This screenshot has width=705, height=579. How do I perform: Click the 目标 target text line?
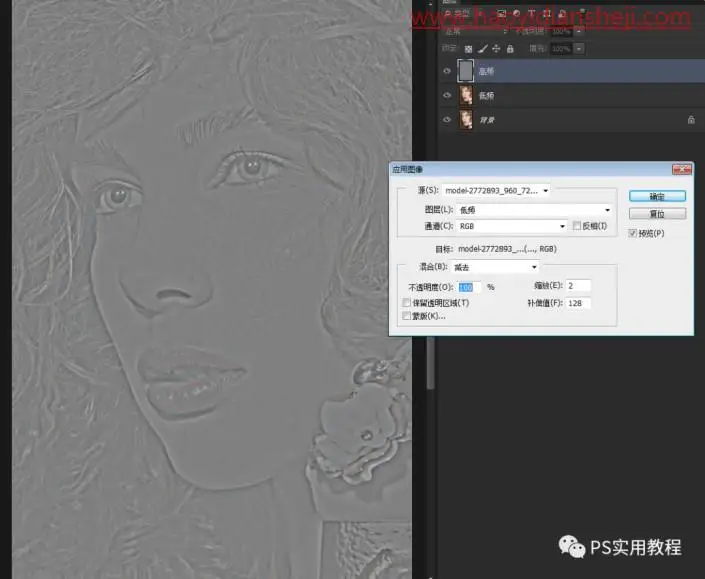(495, 249)
